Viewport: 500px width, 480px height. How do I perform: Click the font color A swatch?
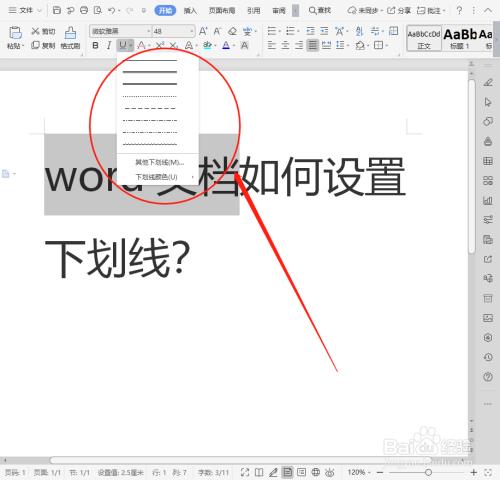226,45
